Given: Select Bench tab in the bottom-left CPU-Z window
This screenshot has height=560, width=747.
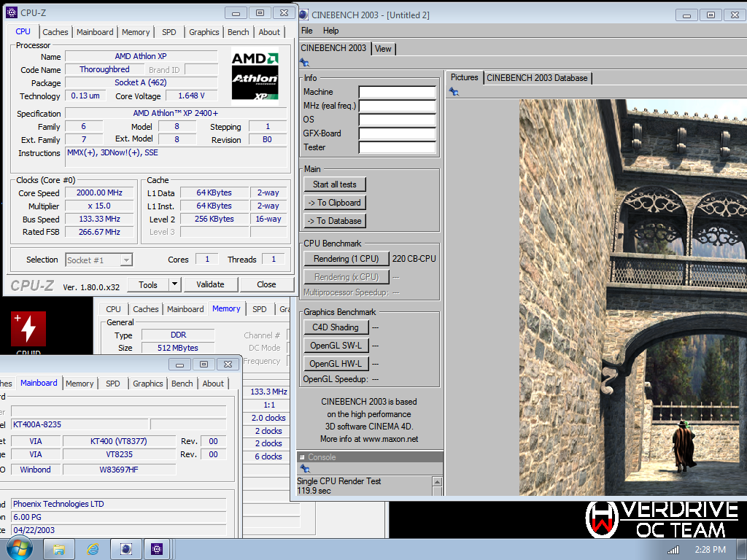Looking at the screenshot, I should (182, 384).
